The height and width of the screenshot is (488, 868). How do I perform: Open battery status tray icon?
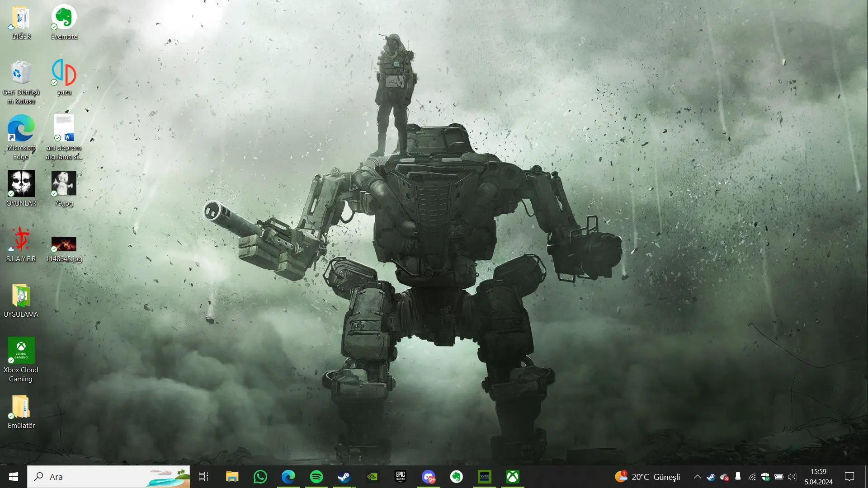coord(779,477)
